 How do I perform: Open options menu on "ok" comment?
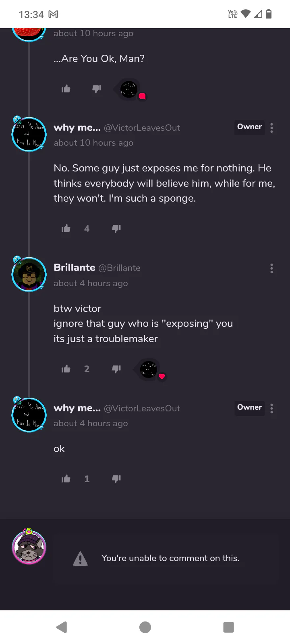[x=272, y=409]
